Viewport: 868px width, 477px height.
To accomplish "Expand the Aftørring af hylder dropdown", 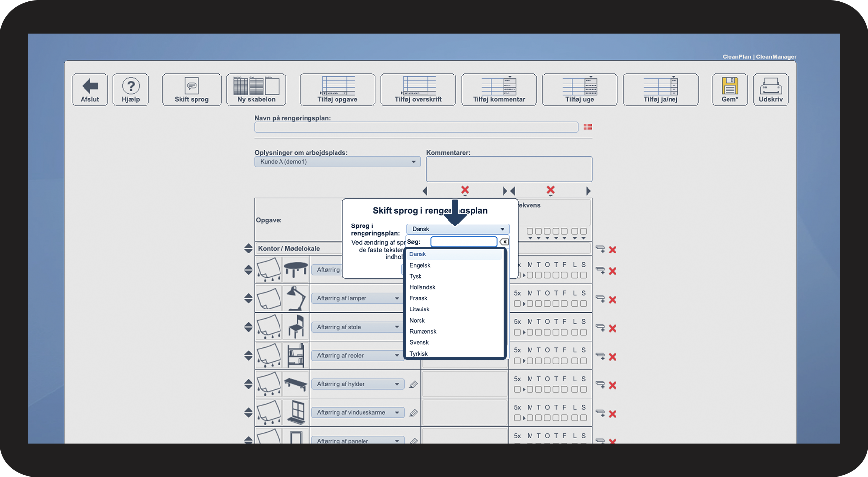I will (358, 384).
